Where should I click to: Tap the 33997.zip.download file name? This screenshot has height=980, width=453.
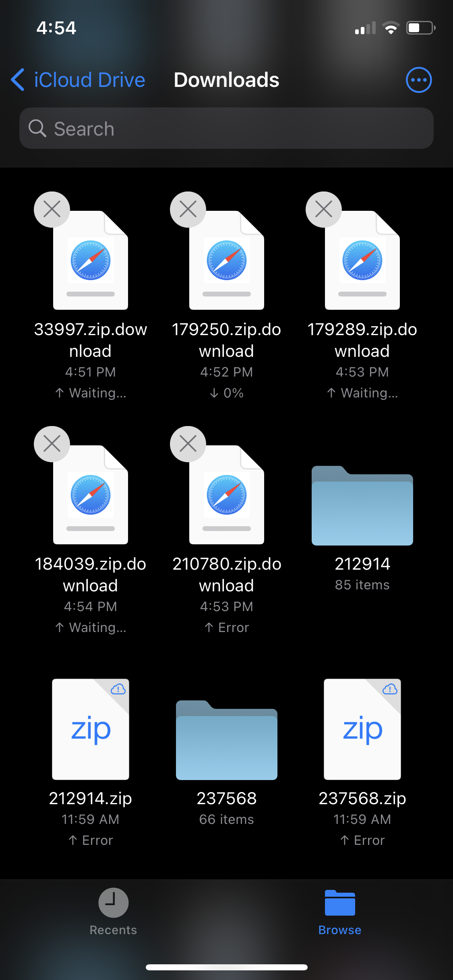[x=91, y=340]
